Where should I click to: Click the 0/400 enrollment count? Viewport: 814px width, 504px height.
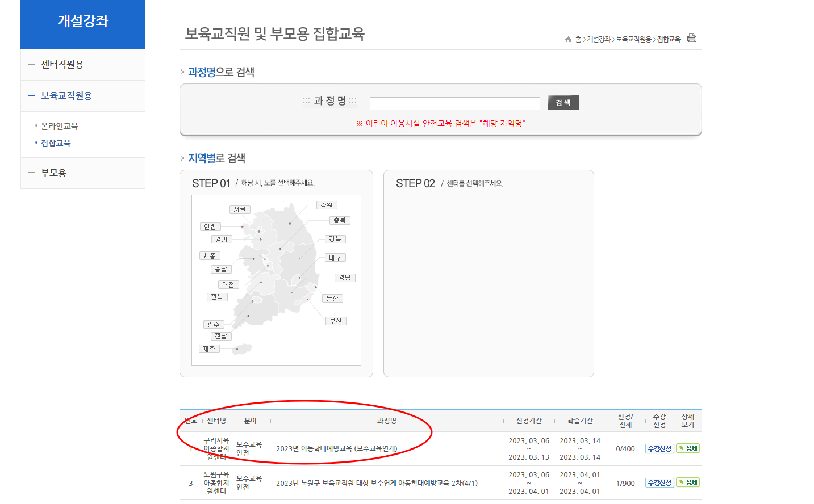tap(625, 449)
